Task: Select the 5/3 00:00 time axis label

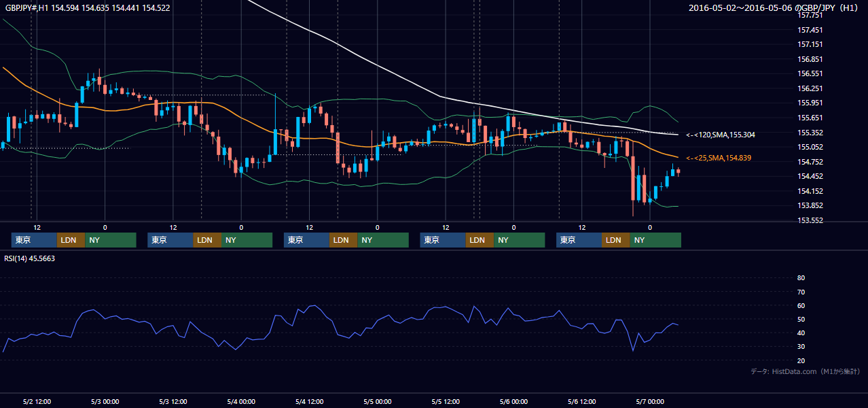Action: click(x=105, y=401)
